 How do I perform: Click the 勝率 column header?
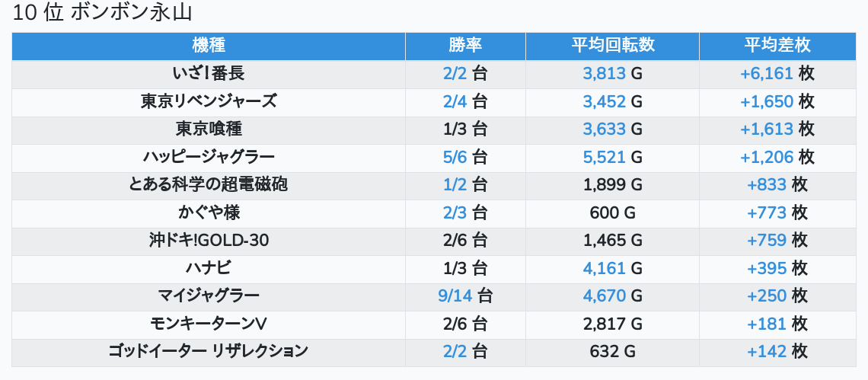[x=465, y=46]
